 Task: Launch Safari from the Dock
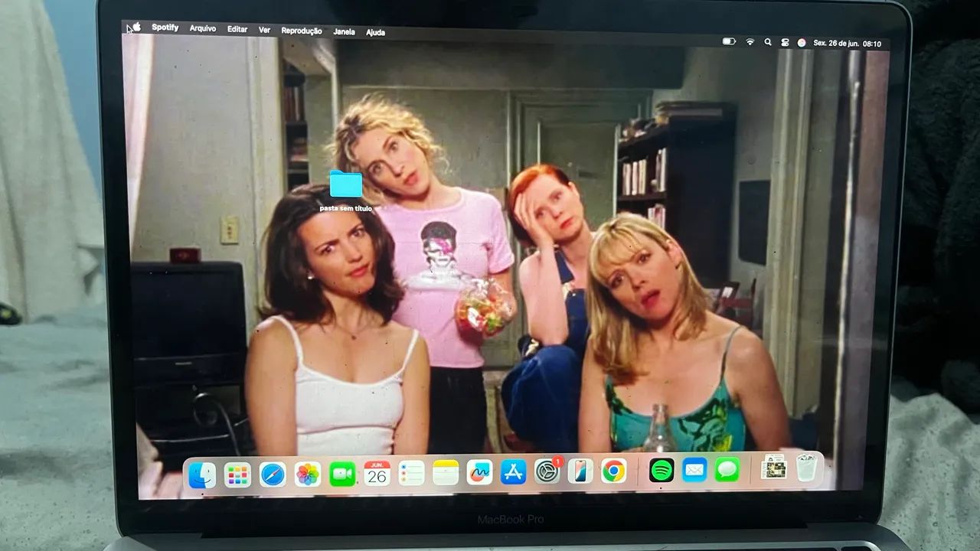coord(273,474)
